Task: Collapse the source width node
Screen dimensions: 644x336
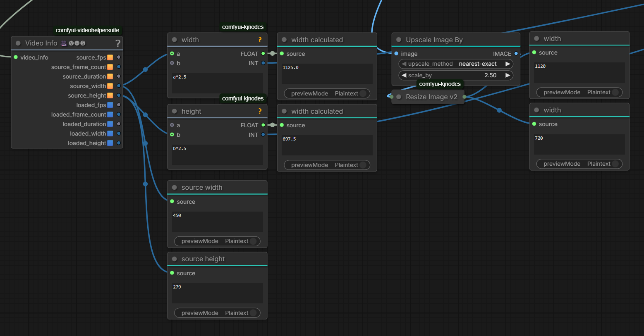Action: click(x=175, y=187)
